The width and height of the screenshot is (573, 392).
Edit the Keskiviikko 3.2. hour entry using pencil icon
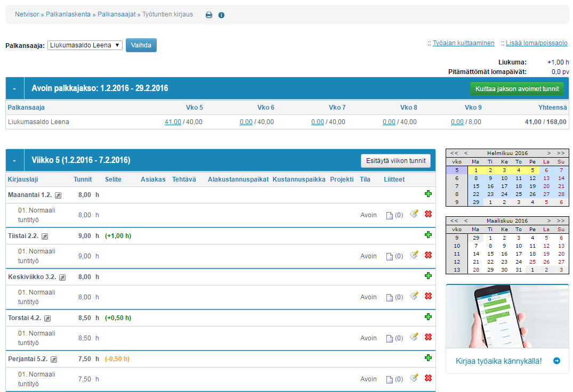(x=414, y=296)
